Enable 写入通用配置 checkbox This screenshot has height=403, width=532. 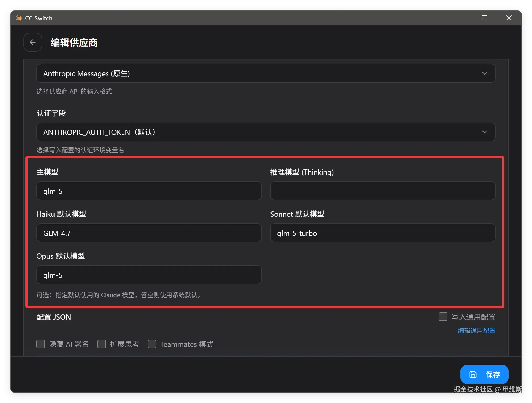coord(443,317)
